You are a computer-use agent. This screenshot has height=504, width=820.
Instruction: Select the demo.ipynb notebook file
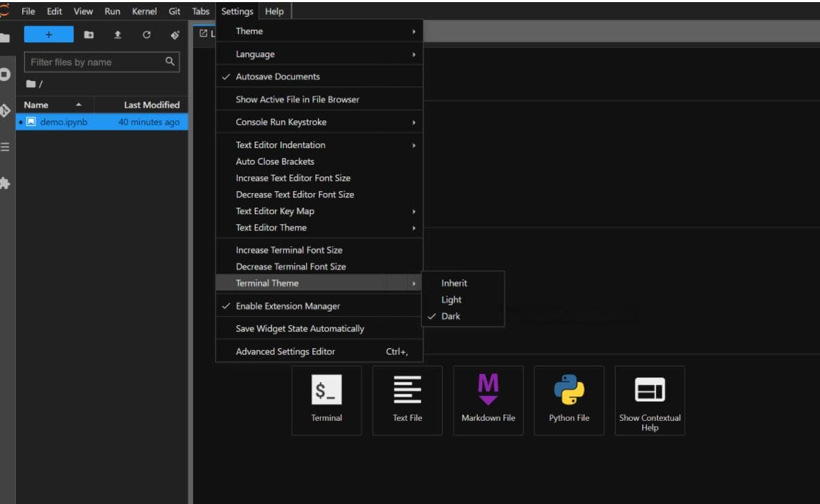[x=102, y=122]
